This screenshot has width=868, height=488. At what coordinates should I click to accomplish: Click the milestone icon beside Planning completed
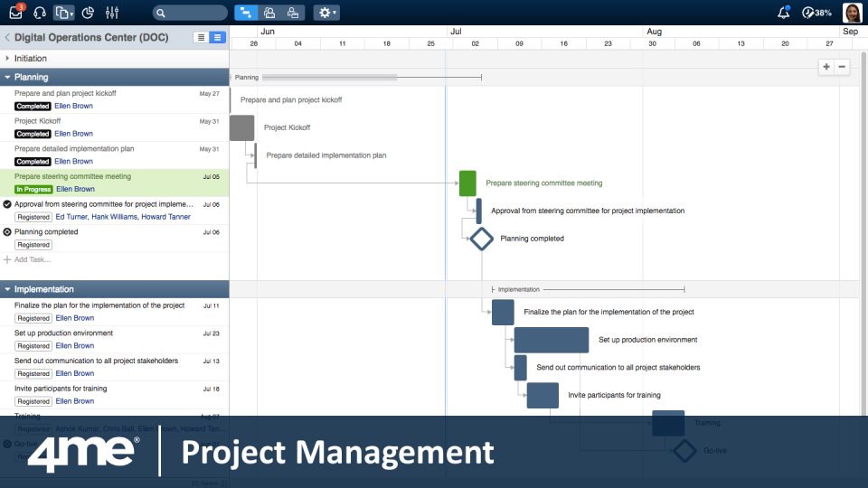(x=7, y=232)
